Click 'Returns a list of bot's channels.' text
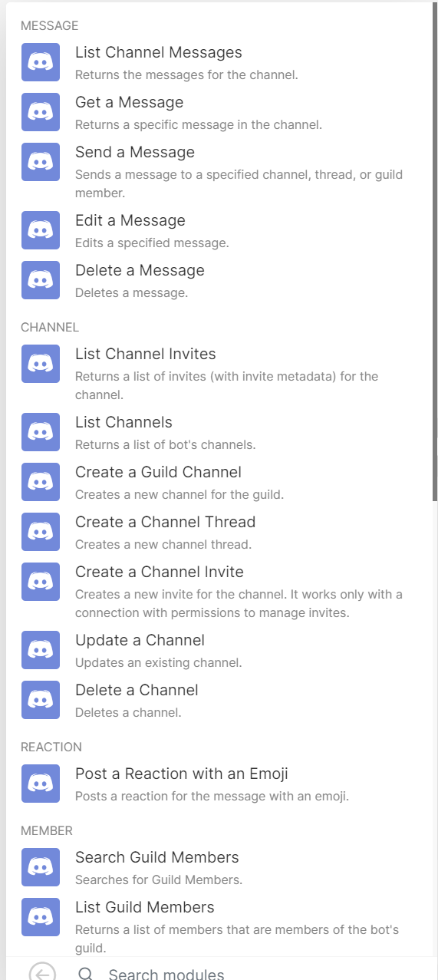The width and height of the screenshot is (438, 980). click(x=166, y=444)
